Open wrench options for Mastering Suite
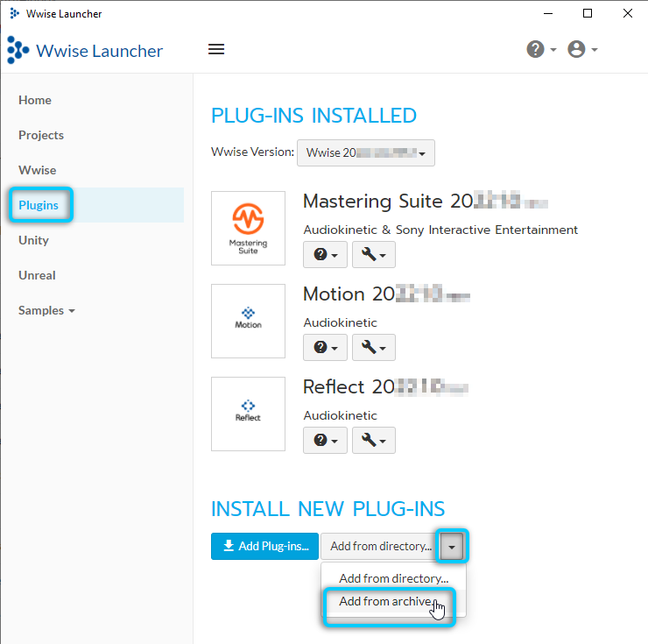 tap(374, 254)
